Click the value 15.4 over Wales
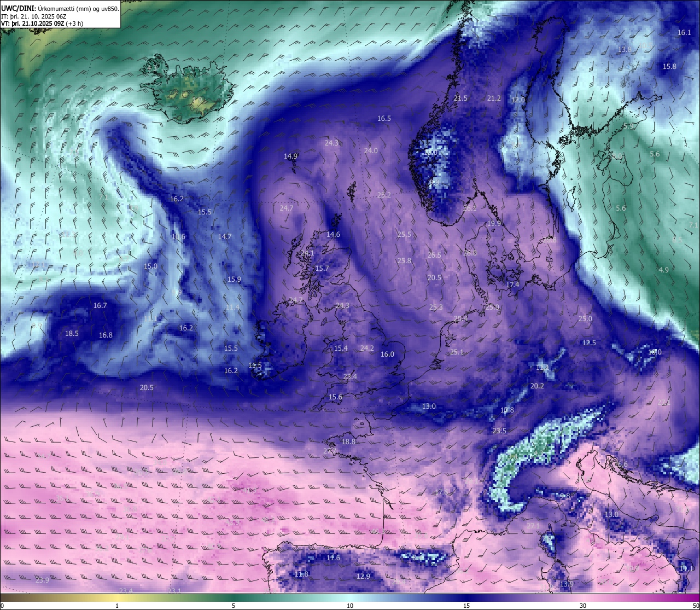The height and width of the screenshot is (610, 700). (341, 348)
